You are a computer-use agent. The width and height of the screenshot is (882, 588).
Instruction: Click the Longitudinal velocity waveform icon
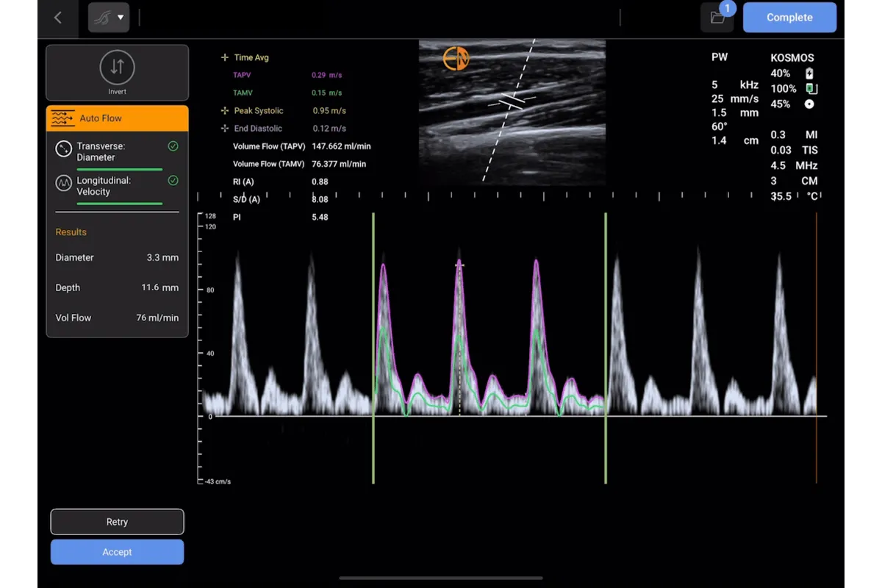point(63,184)
